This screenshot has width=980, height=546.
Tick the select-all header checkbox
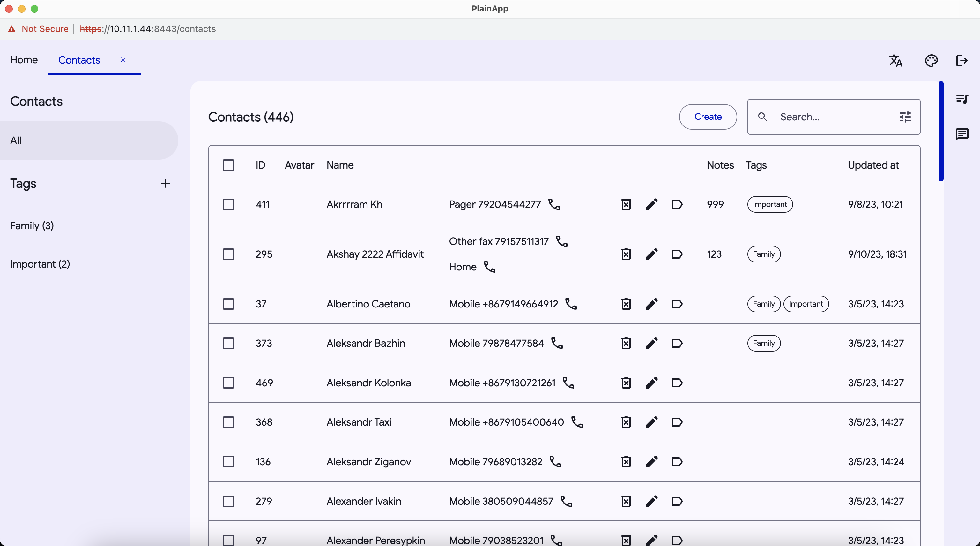(x=228, y=165)
